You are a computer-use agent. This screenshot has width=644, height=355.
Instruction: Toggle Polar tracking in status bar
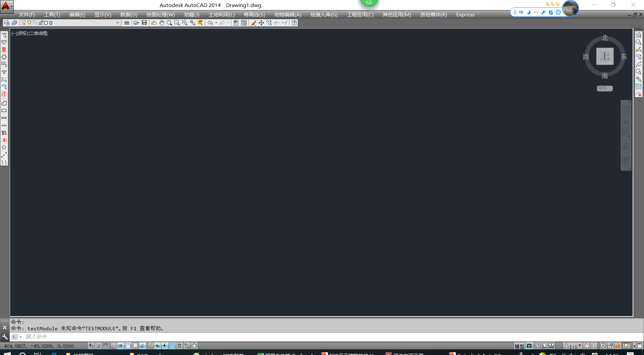[120, 346]
